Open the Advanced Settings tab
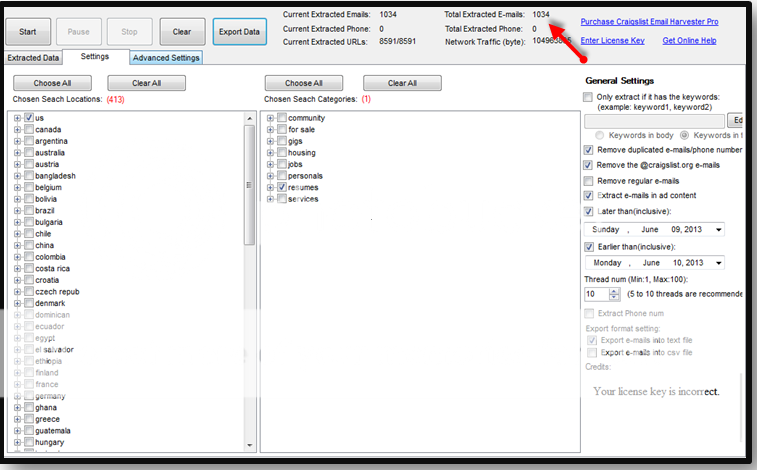 coord(166,58)
